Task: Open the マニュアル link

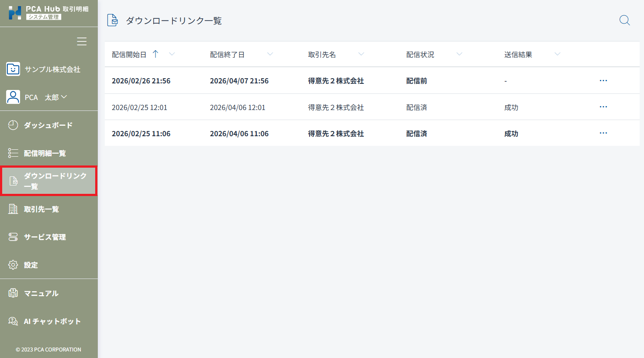Action: click(41, 293)
